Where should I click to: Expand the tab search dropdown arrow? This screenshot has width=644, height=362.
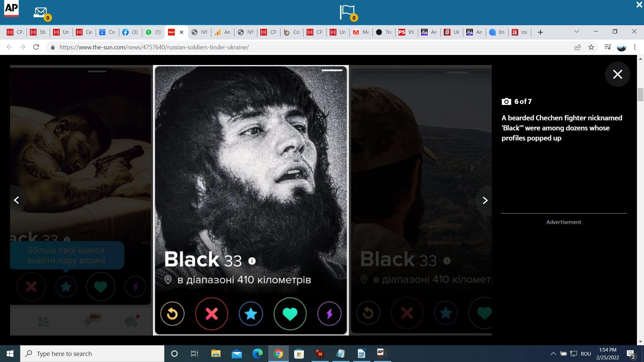pos(577,32)
